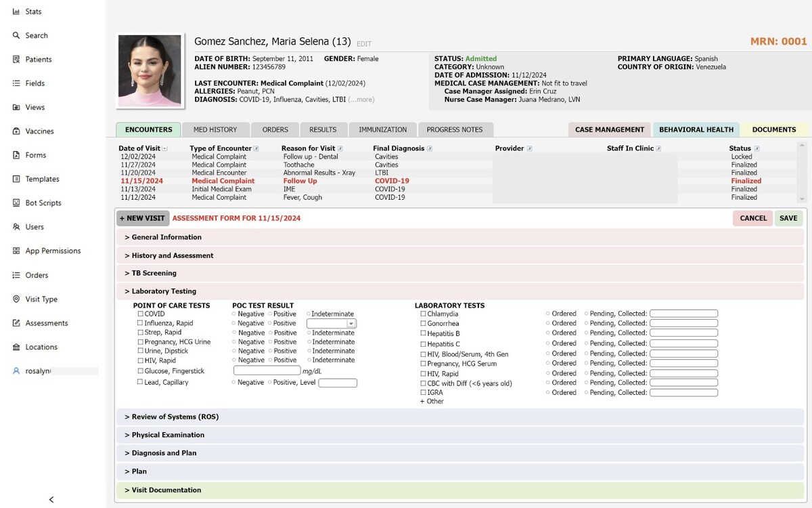Expand the General Information section

coord(460,237)
